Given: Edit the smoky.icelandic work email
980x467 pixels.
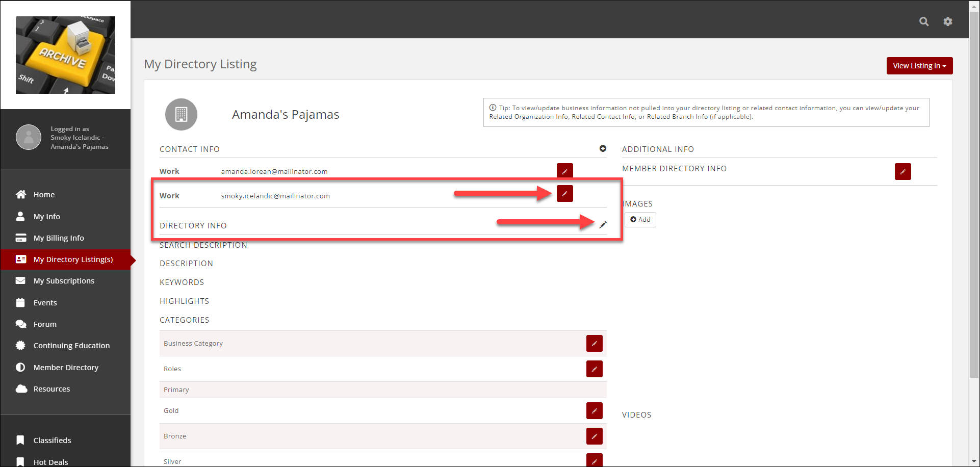Looking at the screenshot, I should point(564,194).
